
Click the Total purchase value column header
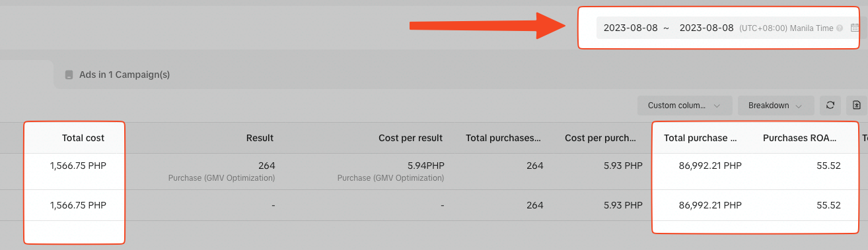[x=700, y=138]
